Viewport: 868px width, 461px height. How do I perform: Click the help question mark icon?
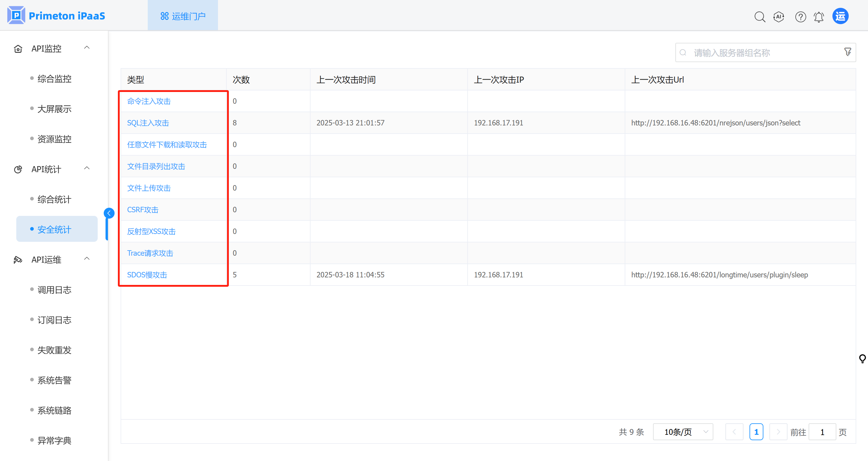(800, 17)
